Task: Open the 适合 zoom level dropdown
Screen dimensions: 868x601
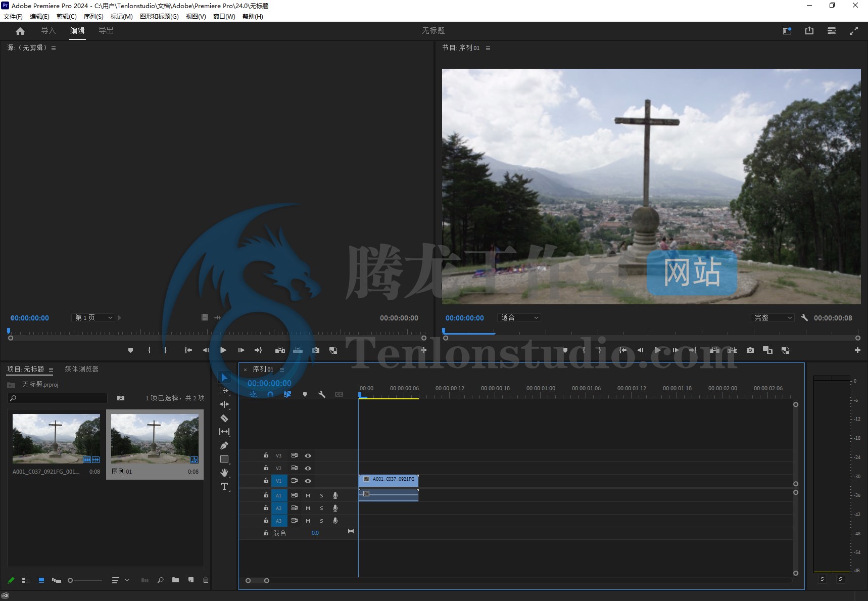Action: pyautogui.click(x=520, y=318)
